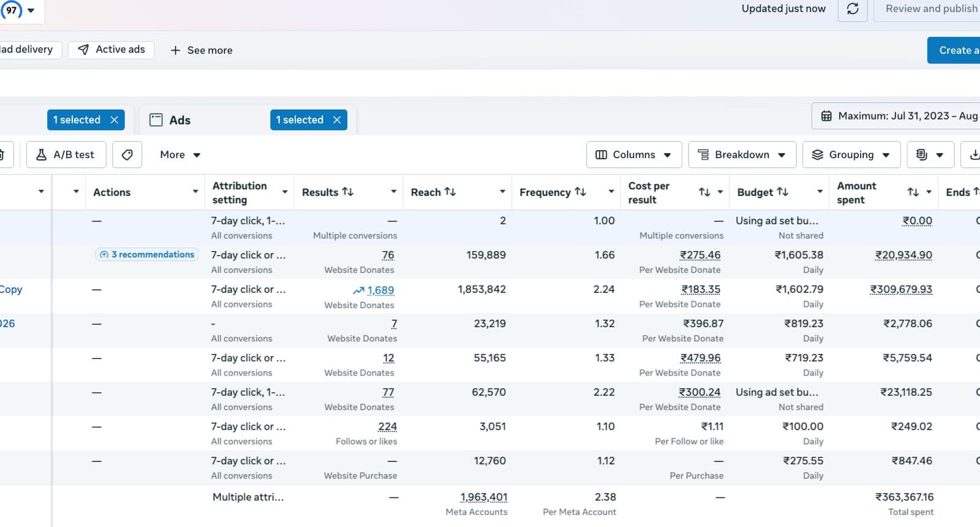Expand the More menu
980x527 pixels.
pos(180,155)
